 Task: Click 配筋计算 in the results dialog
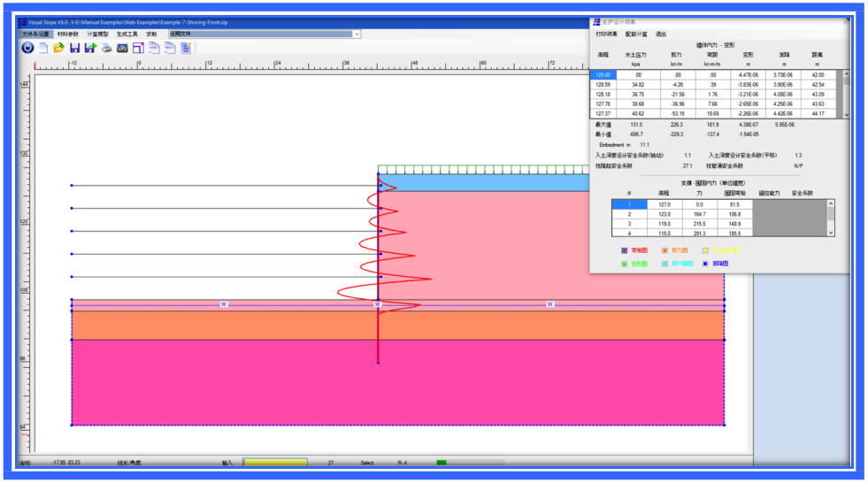point(636,34)
